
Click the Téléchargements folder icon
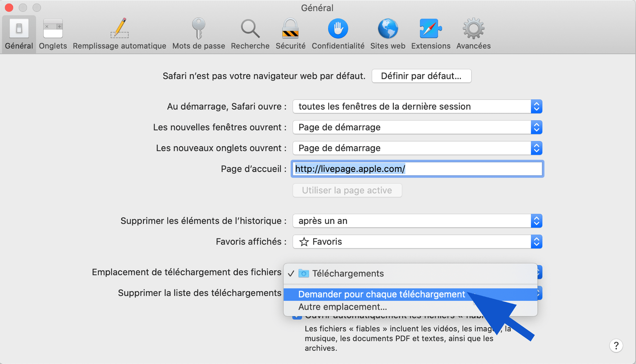pos(303,273)
